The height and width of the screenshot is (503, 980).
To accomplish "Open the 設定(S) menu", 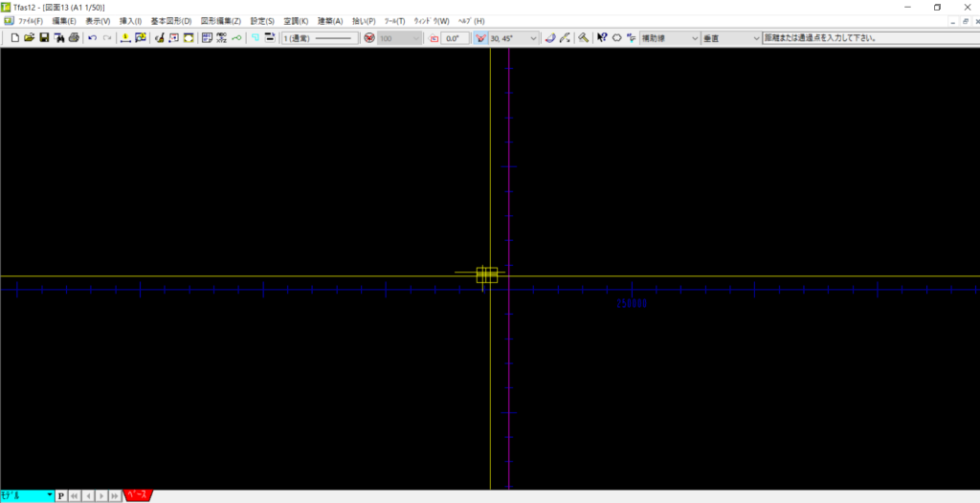I will (x=262, y=21).
